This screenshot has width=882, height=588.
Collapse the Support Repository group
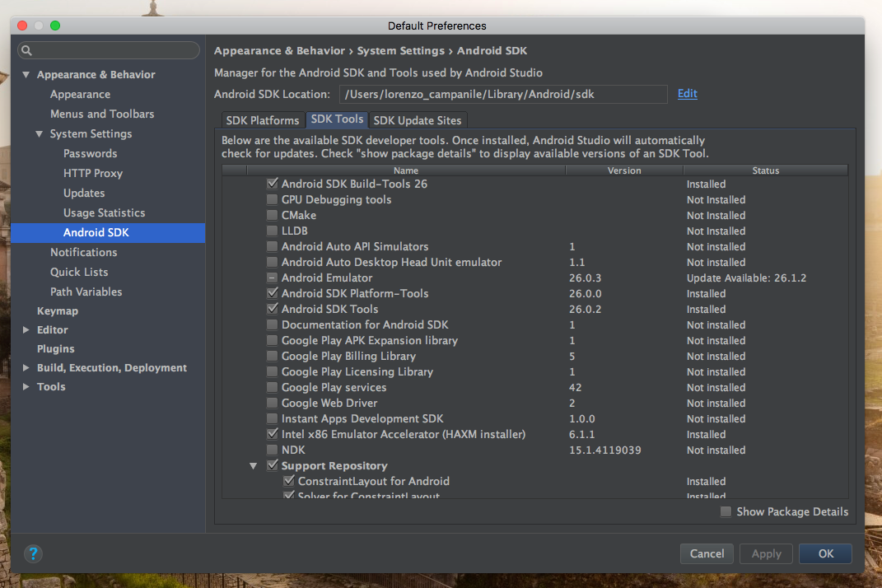(x=253, y=466)
